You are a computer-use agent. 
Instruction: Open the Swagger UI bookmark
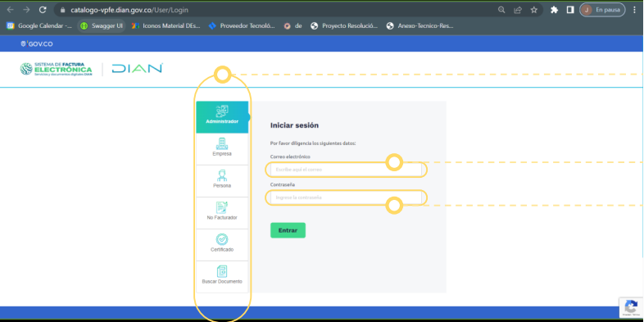pos(102,26)
